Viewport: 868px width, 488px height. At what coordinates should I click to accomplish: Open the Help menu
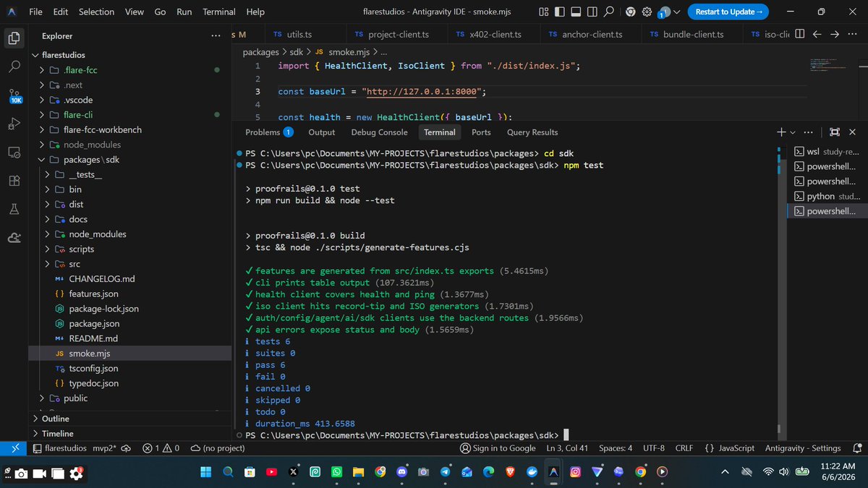tap(255, 12)
